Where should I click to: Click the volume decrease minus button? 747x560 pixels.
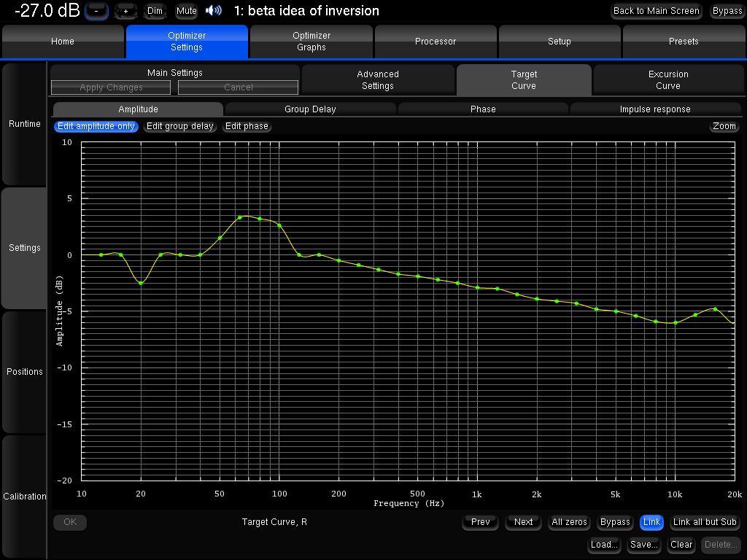(x=96, y=11)
